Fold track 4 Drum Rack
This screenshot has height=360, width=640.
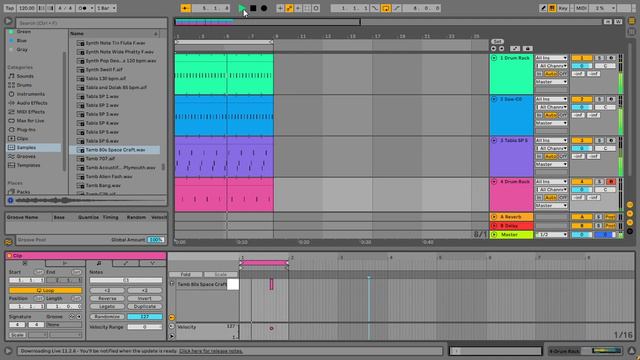tap(494, 182)
